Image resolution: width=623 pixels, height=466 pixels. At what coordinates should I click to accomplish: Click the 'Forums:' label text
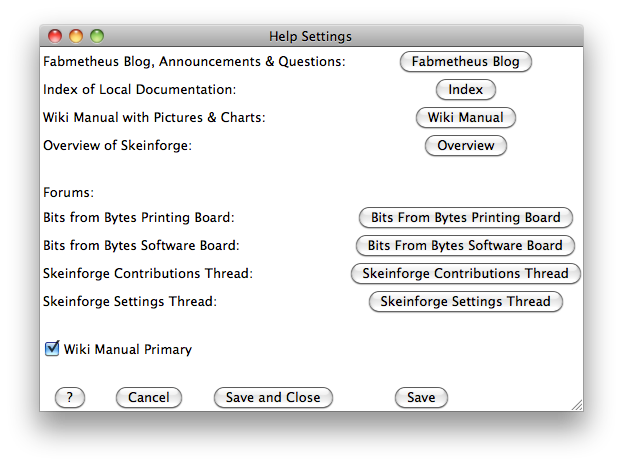tap(69, 193)
